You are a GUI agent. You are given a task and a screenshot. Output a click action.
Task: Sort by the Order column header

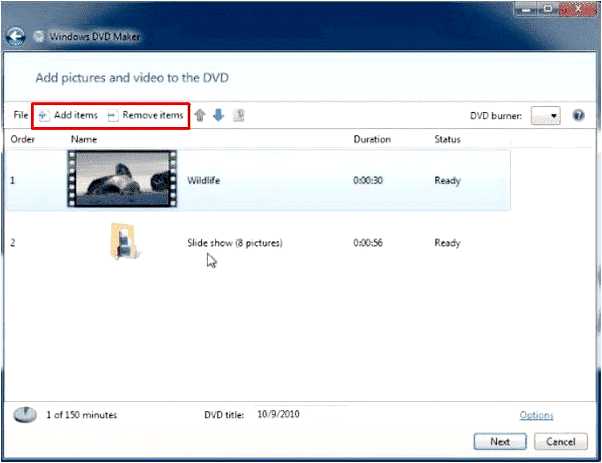[23, 139]
